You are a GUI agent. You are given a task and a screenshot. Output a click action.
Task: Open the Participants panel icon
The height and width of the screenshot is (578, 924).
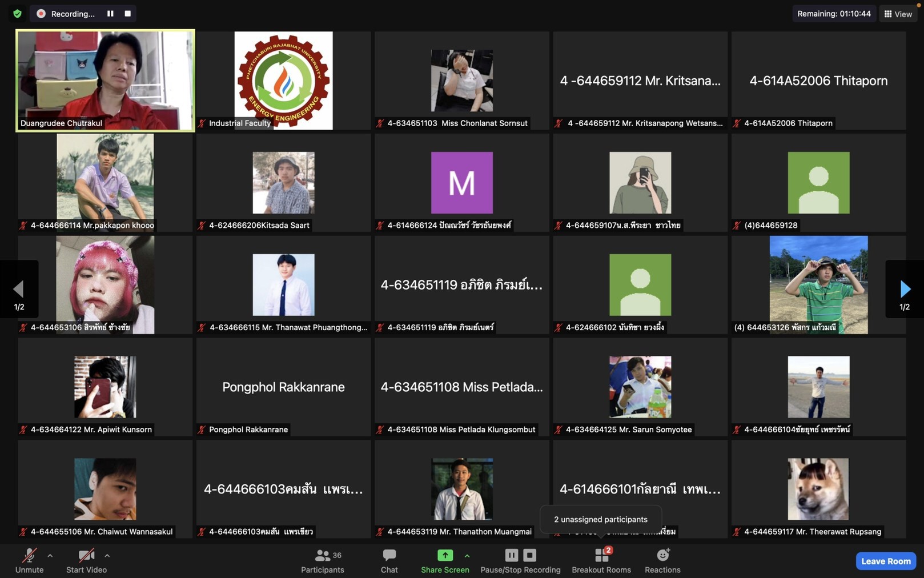(x=322, y=555)
